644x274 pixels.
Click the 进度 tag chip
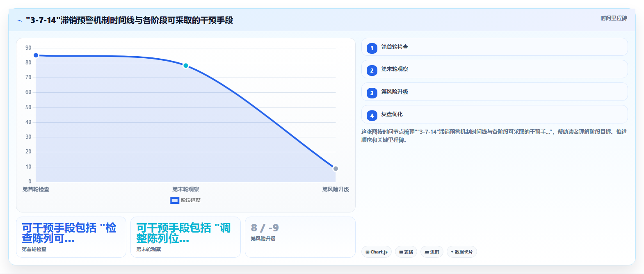click(x=432, y=252)
